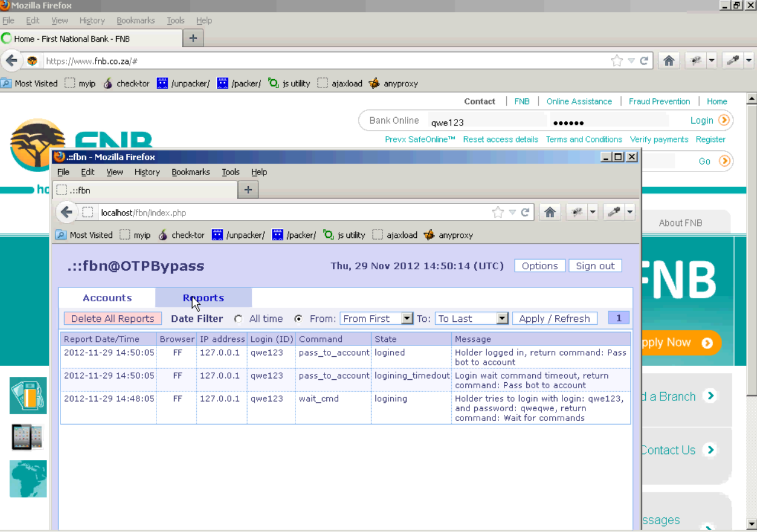The image size is (757, 532).
Task: Reload the localhost fbn page
Action: 525,212
